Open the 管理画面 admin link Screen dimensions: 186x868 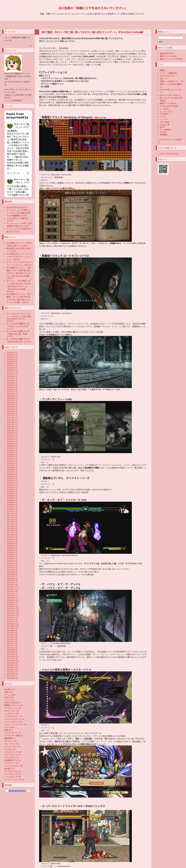coord(164,135)
